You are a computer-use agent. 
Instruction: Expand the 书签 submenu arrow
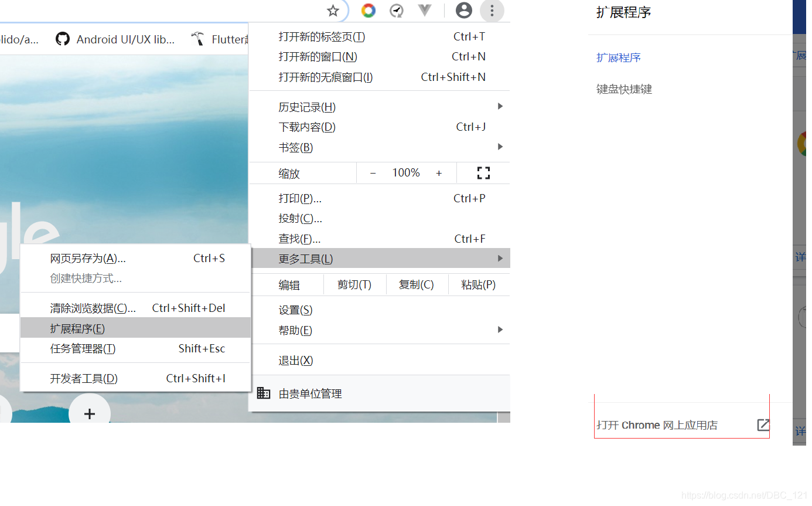(x=500, y=147)
